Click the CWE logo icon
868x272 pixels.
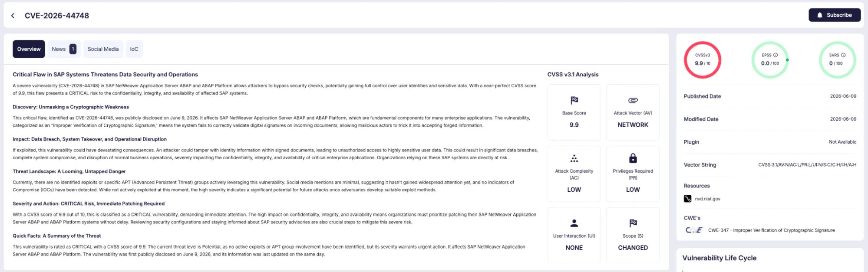click(x=693, y=230)
